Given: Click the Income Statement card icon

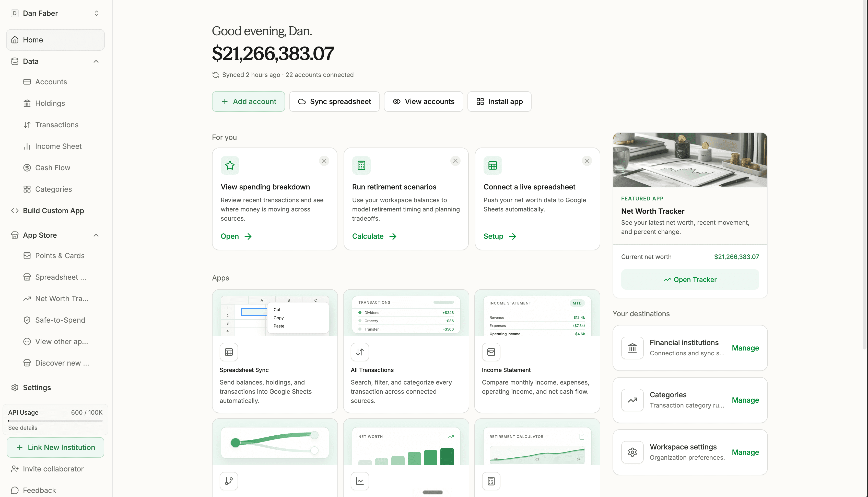Looking at the screenshot, I should (491, 352).
